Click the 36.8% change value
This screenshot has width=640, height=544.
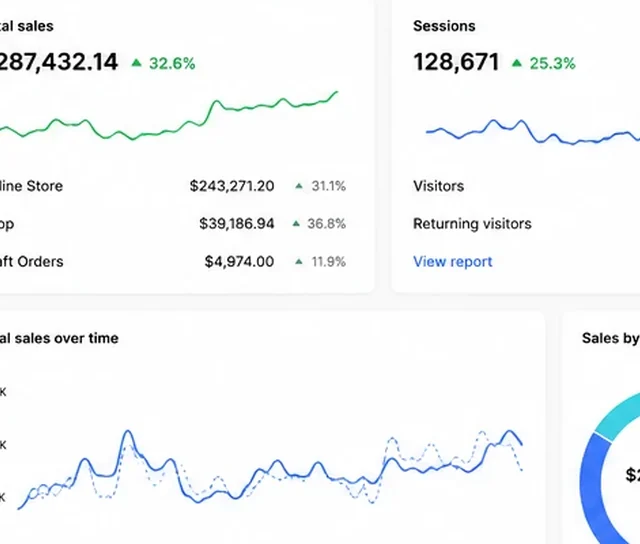327,224
